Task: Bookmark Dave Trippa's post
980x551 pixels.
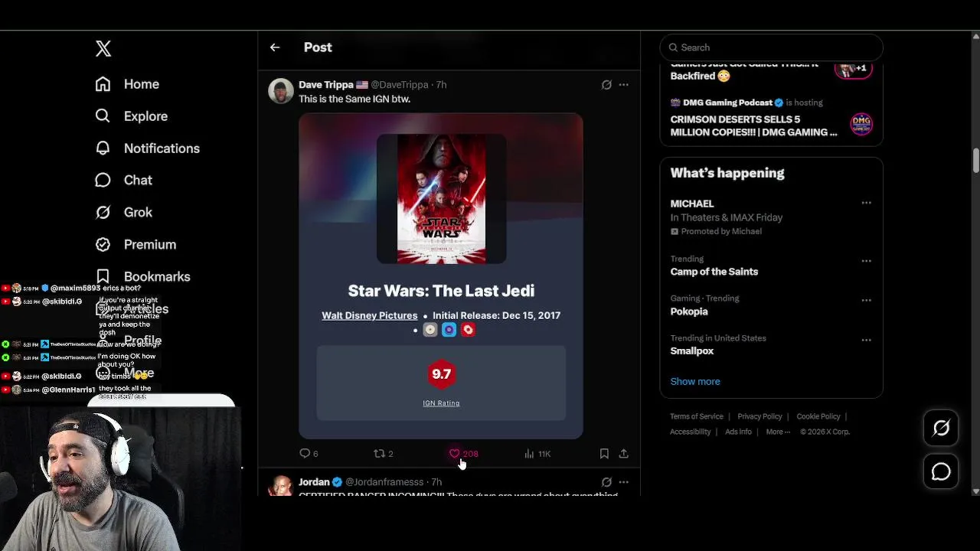Action: pyautogui.click(x=604, y=454)
